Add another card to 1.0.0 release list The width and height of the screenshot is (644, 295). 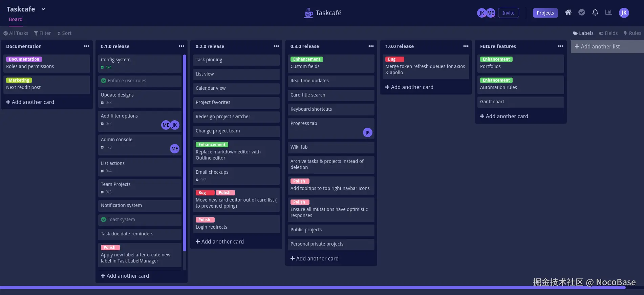click(x=409, y=87)
